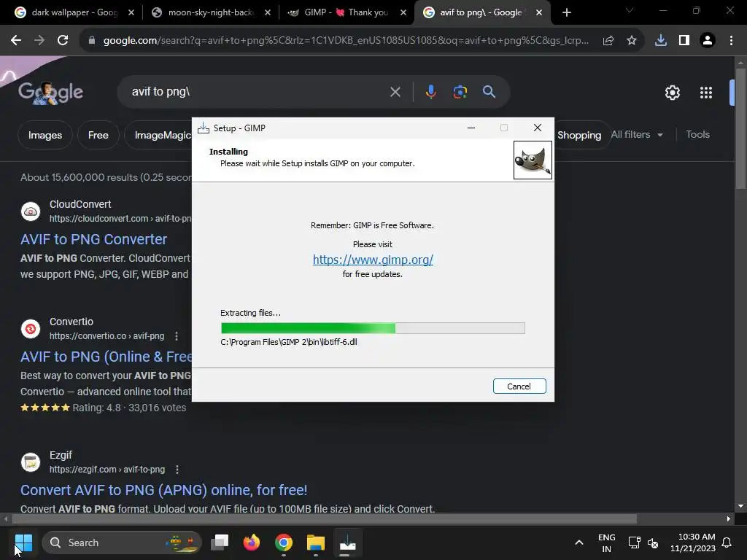This screenshot has height=560, width=747.
Task: Start Google voice search microphone
Action: (430, 91)
